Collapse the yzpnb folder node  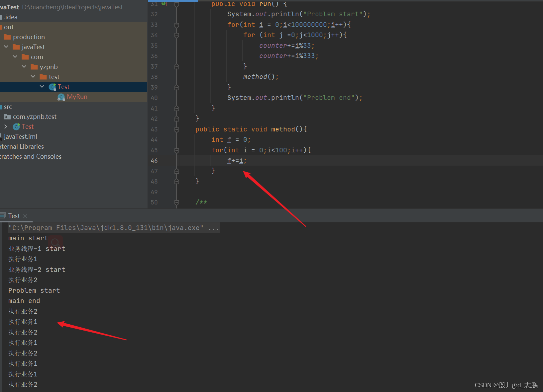pos(24,67)
